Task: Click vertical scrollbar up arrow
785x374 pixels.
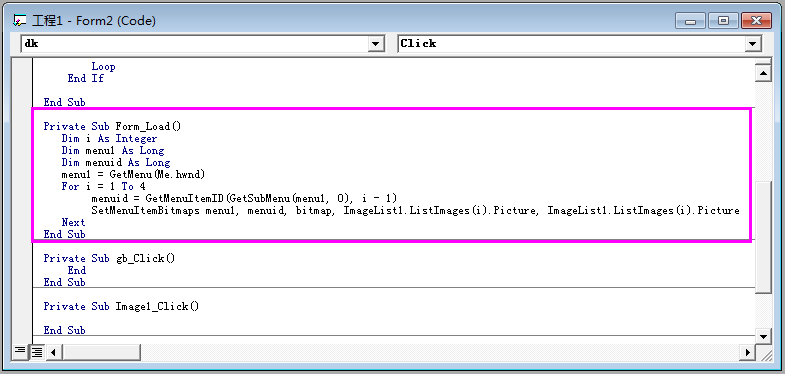Action: (763, 74)
